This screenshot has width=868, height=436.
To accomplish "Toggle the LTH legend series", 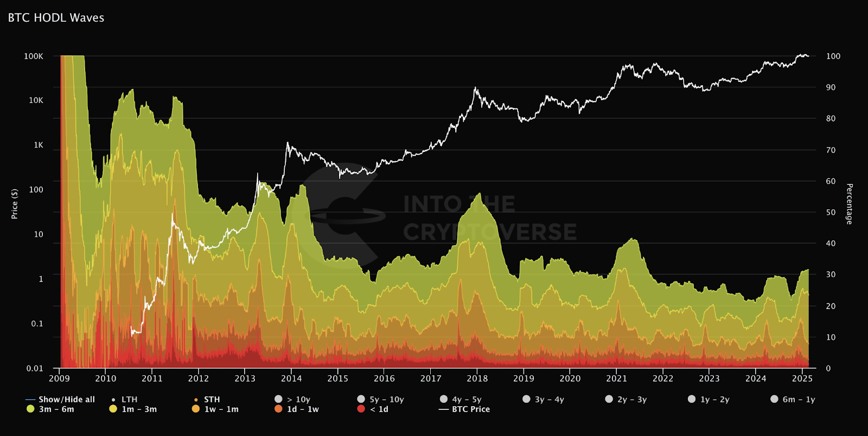I will [x=124, y=399].
